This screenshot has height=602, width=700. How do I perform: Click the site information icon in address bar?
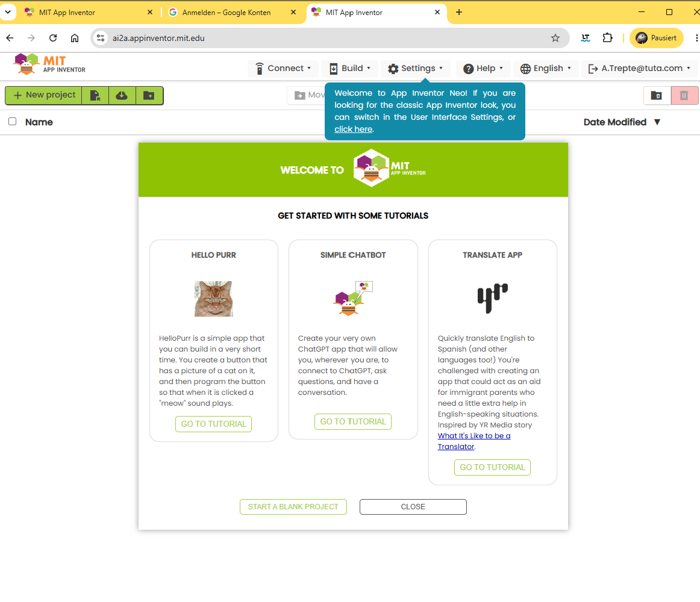[101, 38]
